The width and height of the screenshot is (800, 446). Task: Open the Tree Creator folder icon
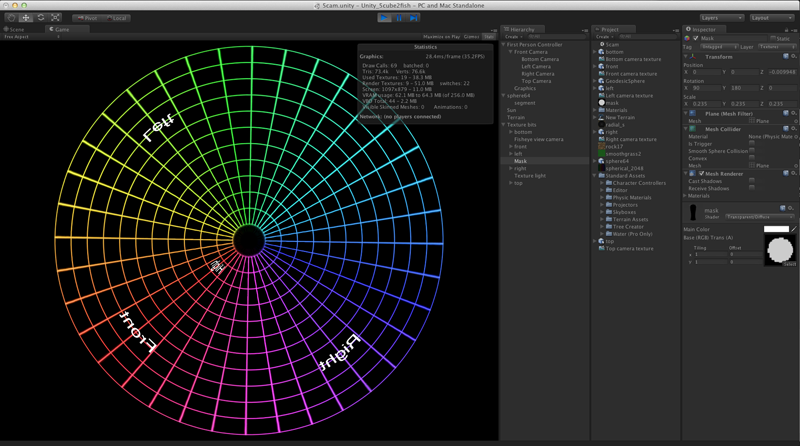tap(609, 227)
